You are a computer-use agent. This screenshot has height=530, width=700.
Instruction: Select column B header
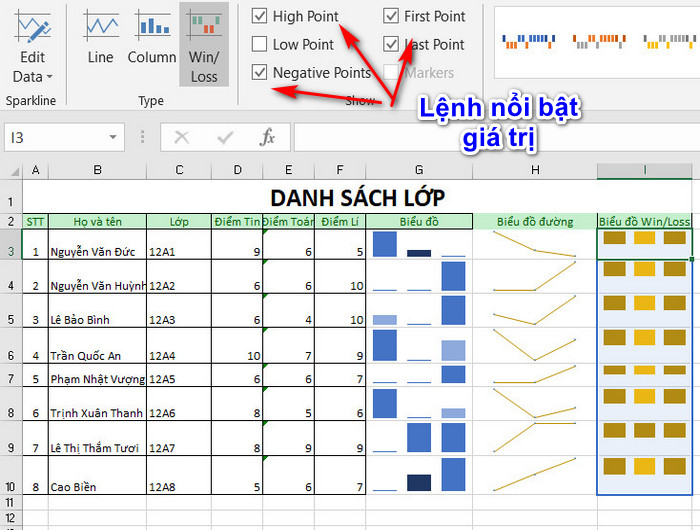pyautogui.click(x=97, y=170)
